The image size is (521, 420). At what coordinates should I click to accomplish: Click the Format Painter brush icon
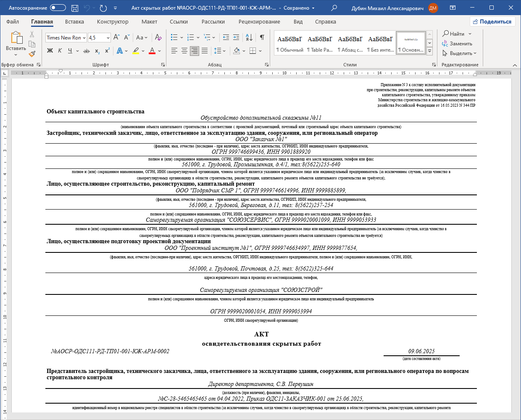click(x=32, y=54)
